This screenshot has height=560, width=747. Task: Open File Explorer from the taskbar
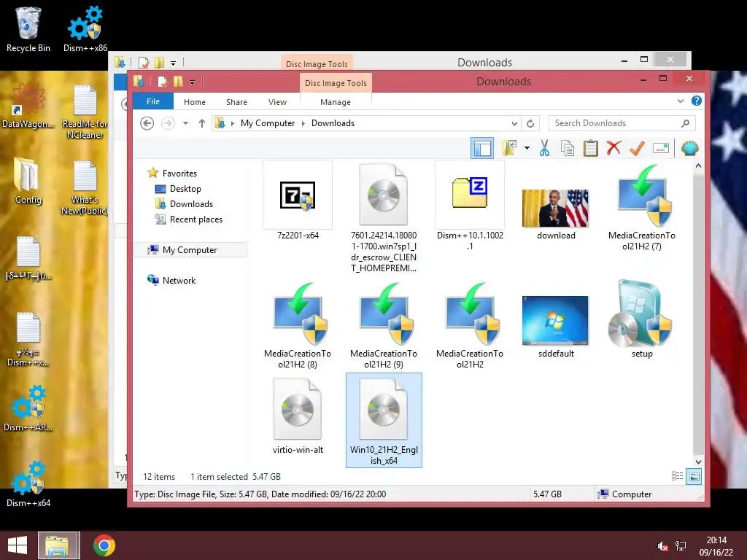(57, 545)
